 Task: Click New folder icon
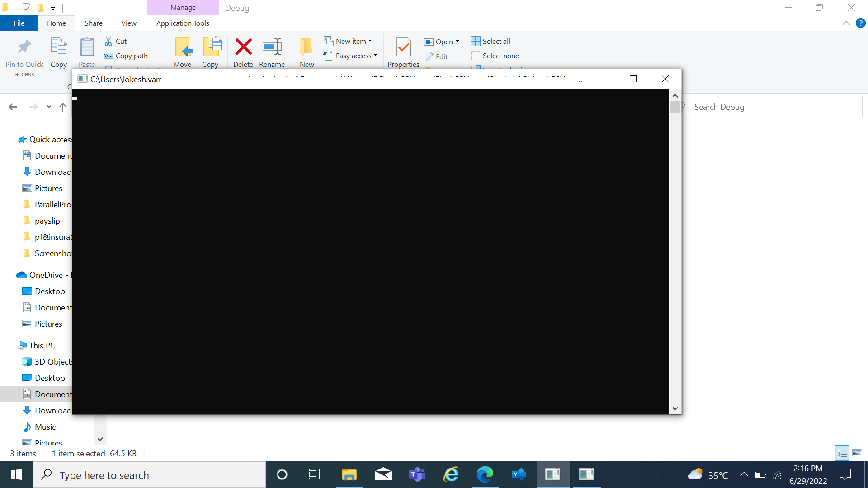pyautogui.click(x=307, y=47)
